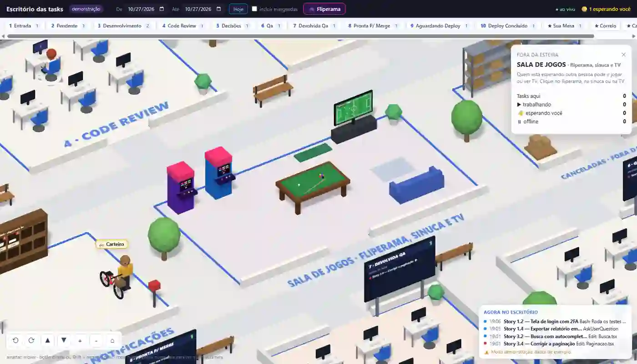The image size is (637, 364).
Task: Toggle the incluir mergeadas checkbox
Action: coord(254,9)
